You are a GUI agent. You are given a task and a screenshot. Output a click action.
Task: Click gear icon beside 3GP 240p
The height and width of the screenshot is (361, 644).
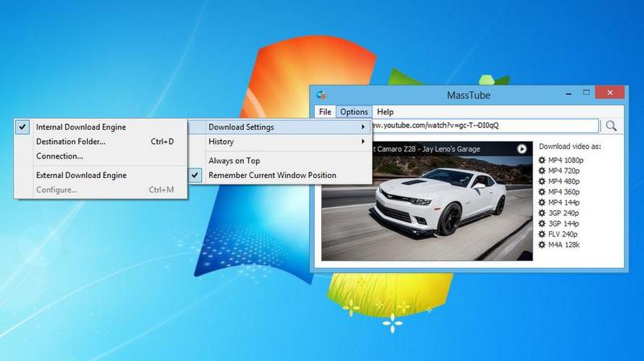coord(542,213)
